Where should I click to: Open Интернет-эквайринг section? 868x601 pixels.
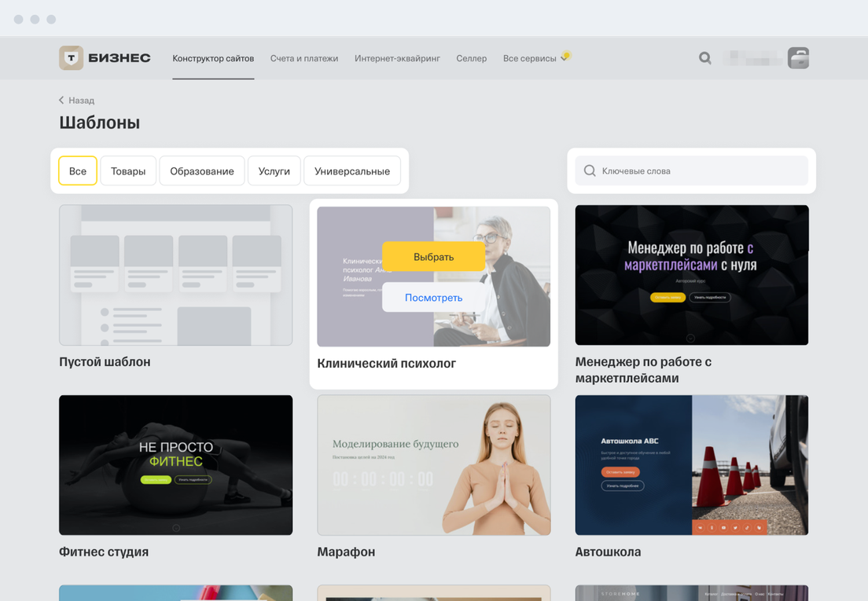397,58
